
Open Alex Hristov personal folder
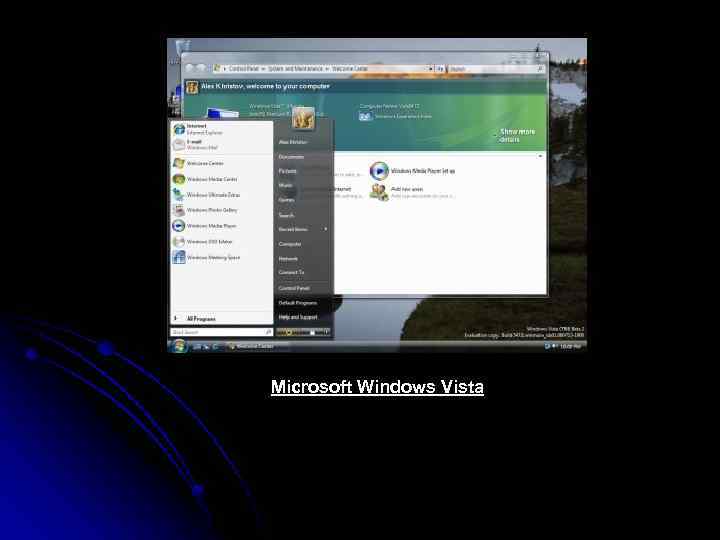(x=303, y=142)
